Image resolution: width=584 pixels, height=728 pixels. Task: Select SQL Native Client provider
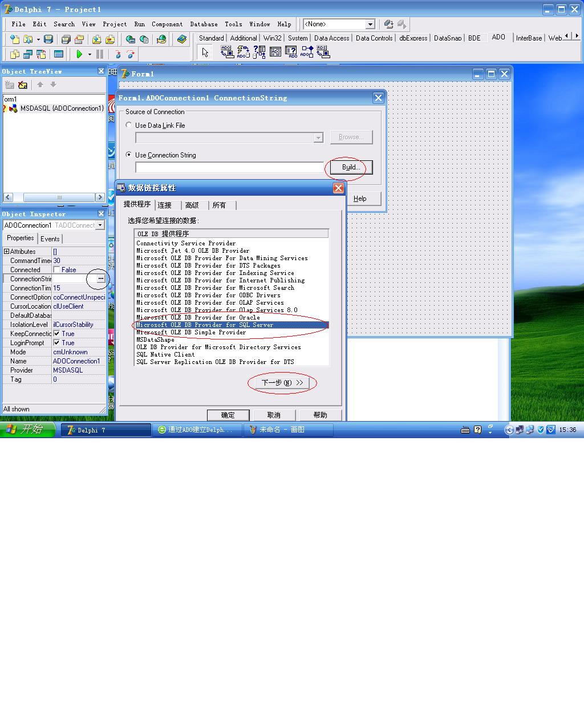pyautogui.click(x=165, y=354)
